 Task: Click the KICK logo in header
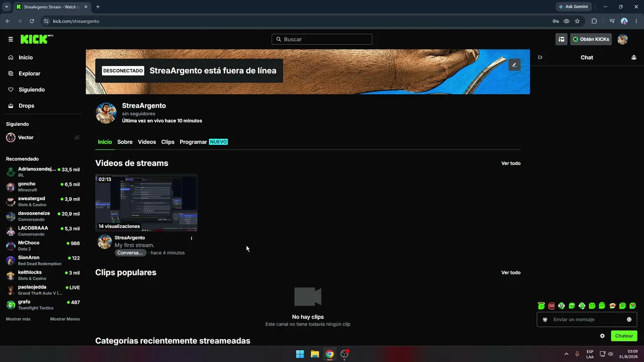coord(37,39)
